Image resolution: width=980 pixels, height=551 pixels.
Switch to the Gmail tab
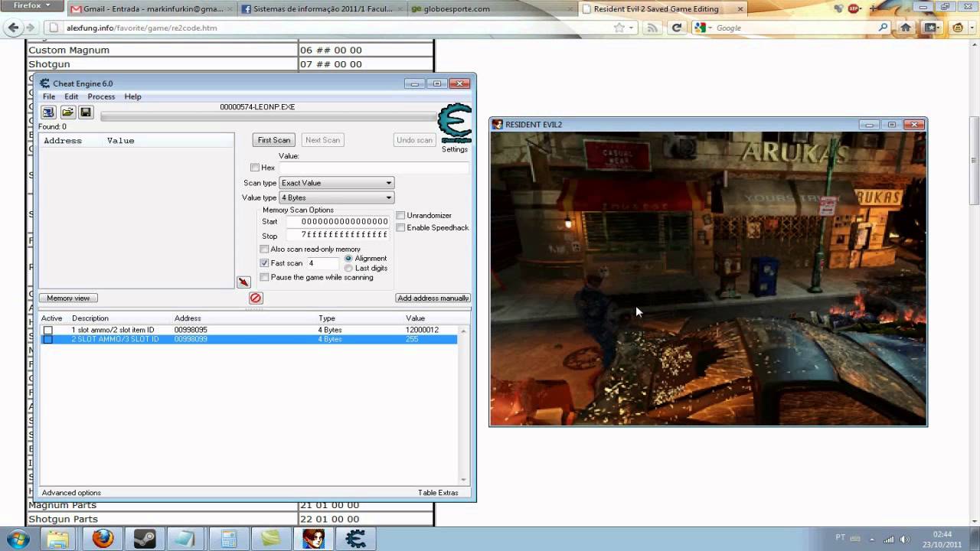click(x=151, y=9)
